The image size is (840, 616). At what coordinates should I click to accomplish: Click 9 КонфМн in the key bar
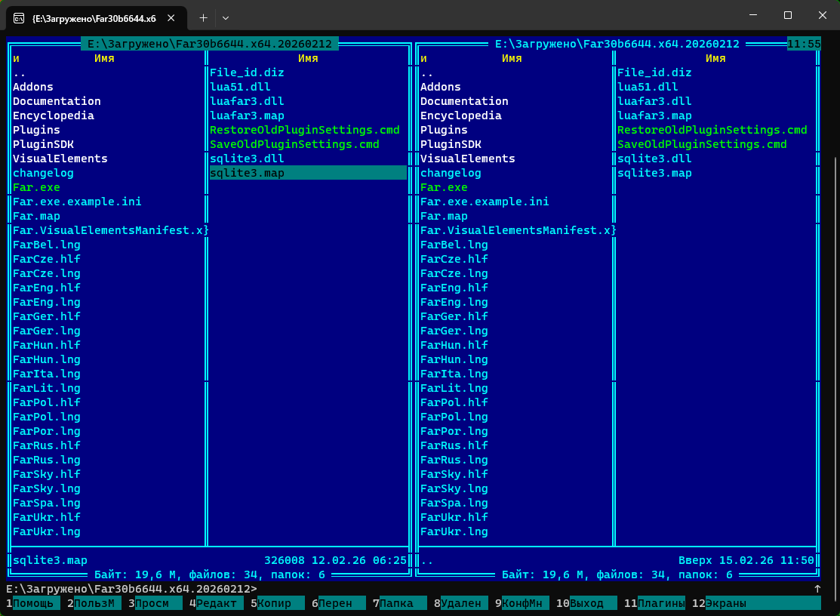(522, 603)
